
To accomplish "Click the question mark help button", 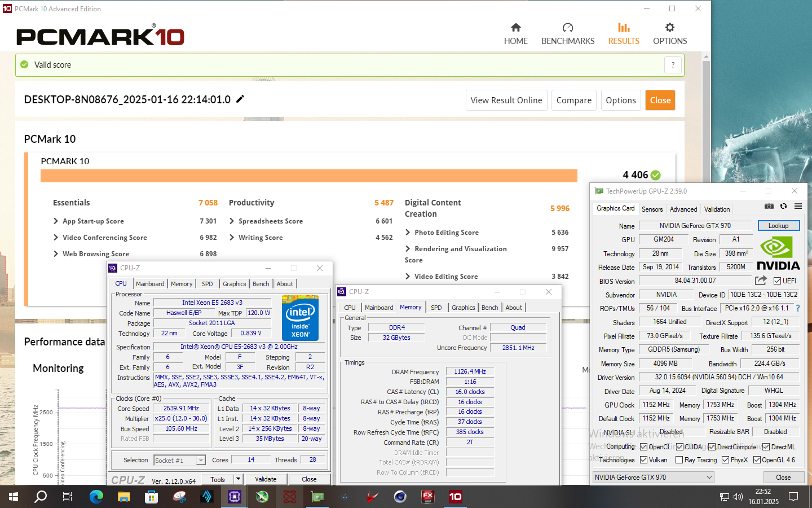I will (x=673, y=65).
